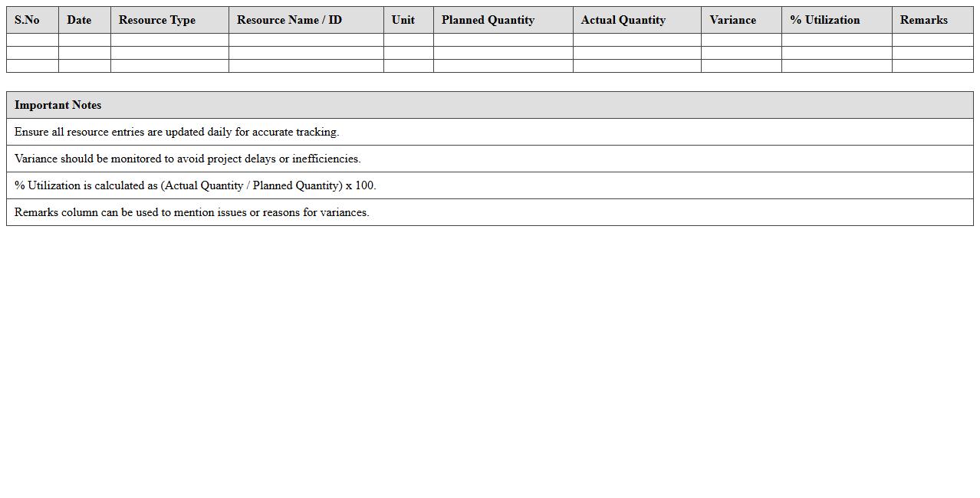Image resolution: width=980 pixels, height=498 pixels.
Task: Click first empty cell under Actual Quantity
Action: (636, 40)
